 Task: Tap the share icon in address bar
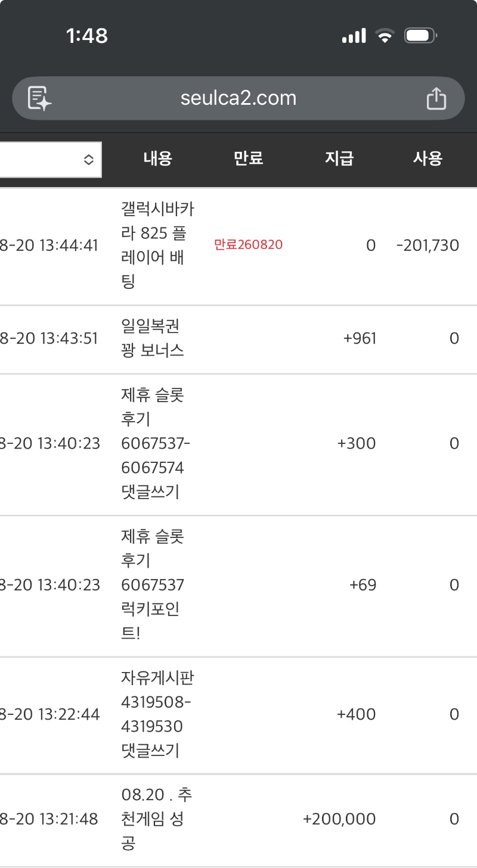[436, 98]
